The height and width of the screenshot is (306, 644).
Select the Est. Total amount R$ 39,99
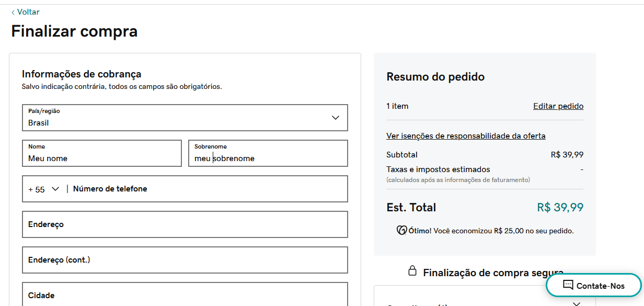[560, 207]
